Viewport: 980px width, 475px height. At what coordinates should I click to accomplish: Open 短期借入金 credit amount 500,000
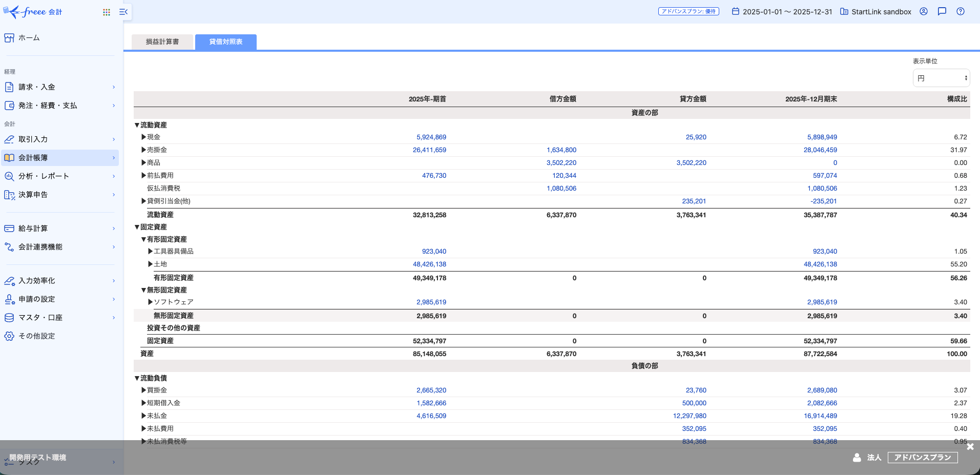click(x=694, y=403)
